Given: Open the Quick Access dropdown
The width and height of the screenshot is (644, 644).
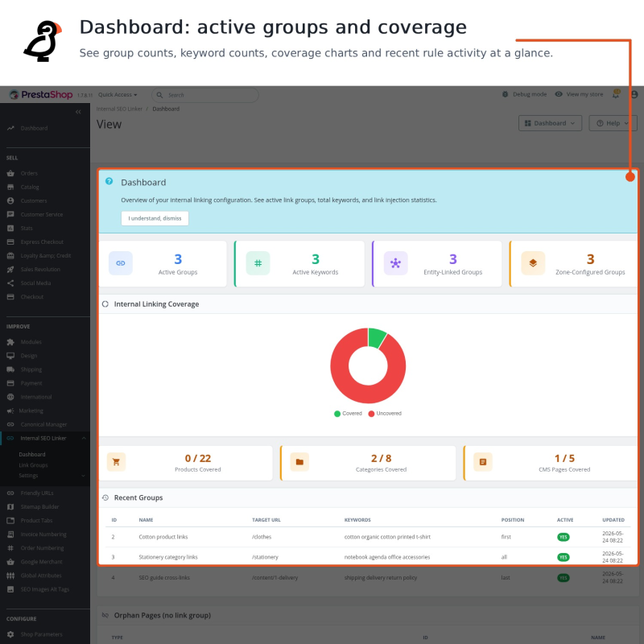Looking at the screenshot, I should point(118,94).
